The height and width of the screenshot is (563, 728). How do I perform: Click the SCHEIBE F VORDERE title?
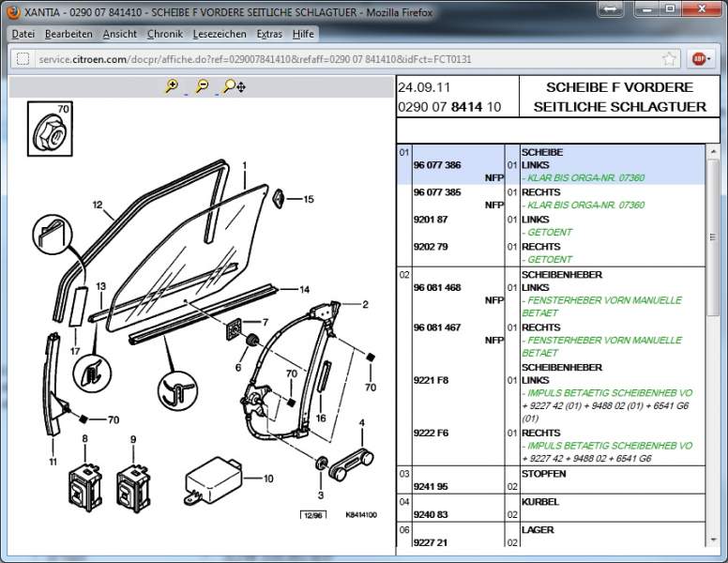click(620, 87)
